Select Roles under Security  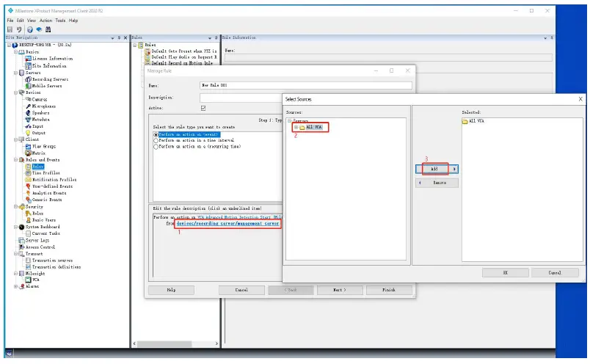[x=37, y=213]
